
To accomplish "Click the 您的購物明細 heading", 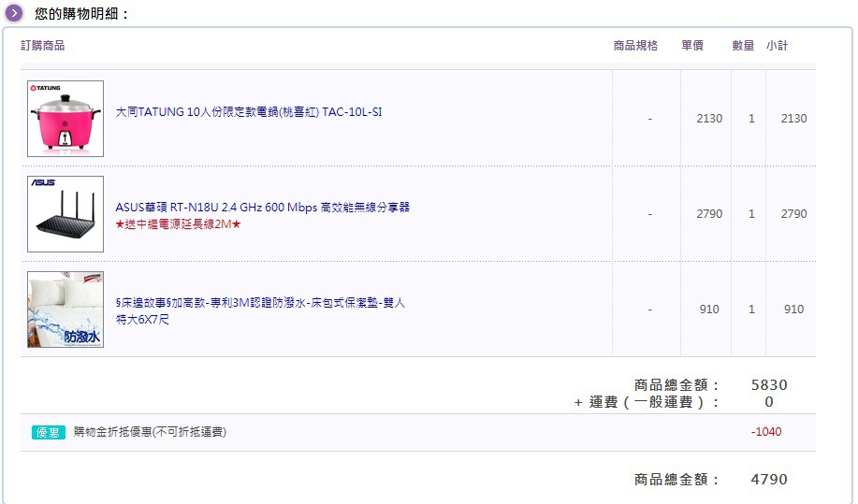I will (x=82, y=14).
